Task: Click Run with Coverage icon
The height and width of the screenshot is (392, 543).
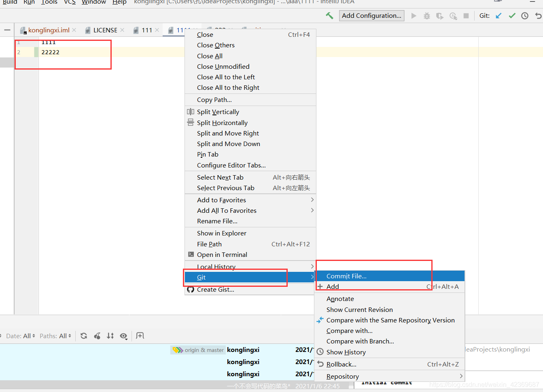Action: point(439,16)
